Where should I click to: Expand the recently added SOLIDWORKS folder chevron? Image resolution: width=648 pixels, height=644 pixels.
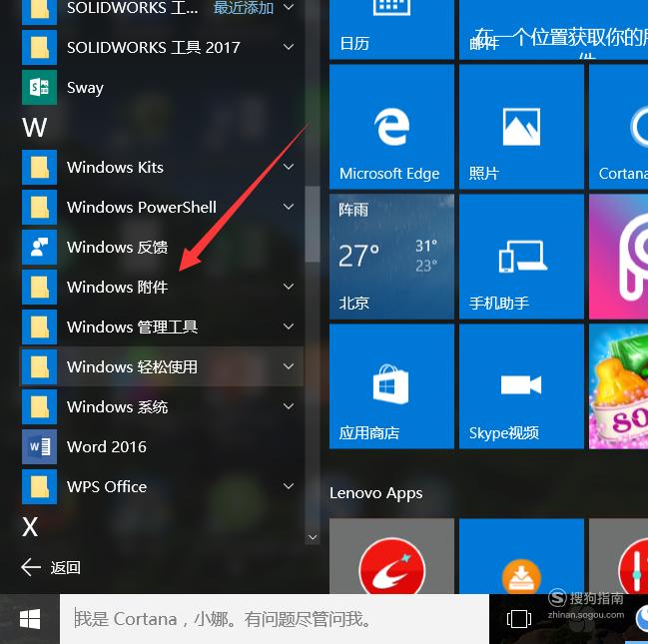click(x=289, y=7)
